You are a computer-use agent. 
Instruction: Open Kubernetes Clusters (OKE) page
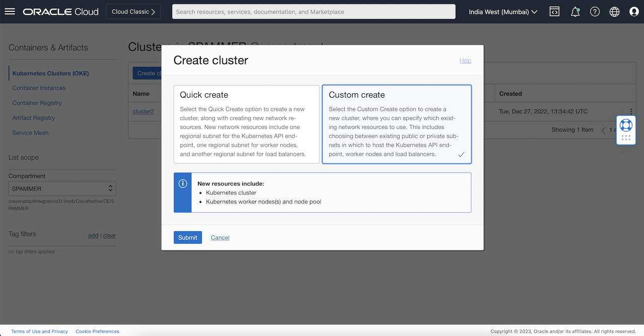coord(50,73)
